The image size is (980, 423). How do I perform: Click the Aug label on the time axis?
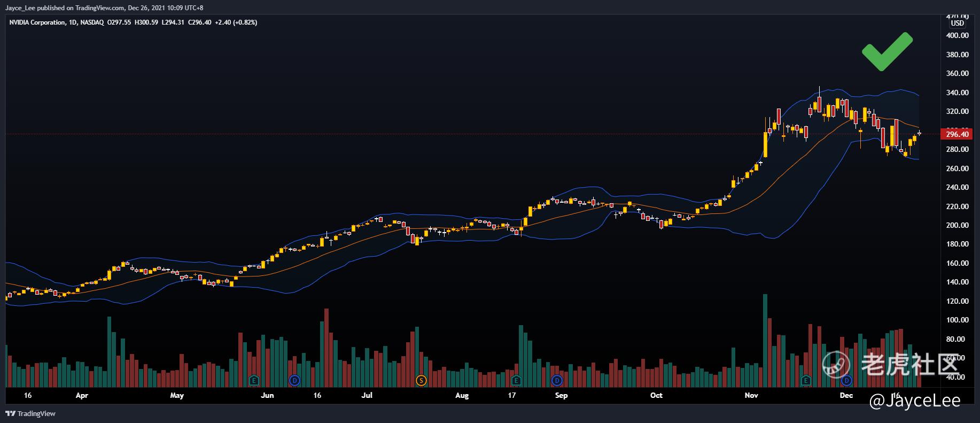coord(462,396)
